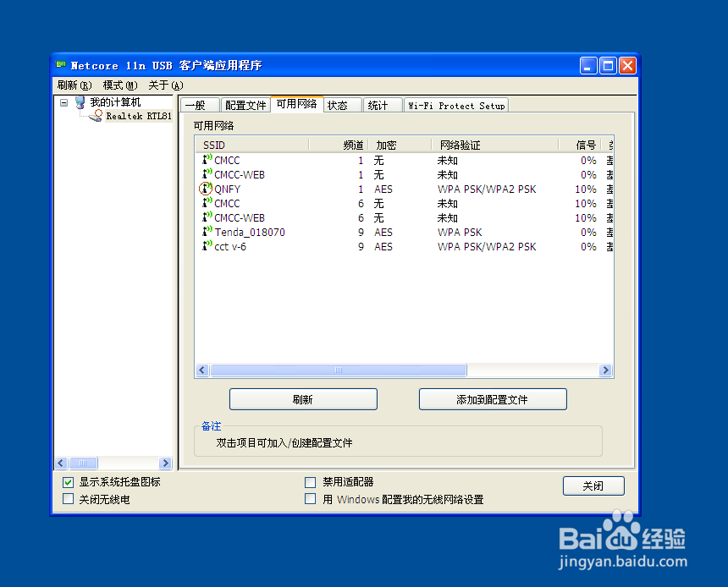
Task: Click network list horizontal scrollbar thumb
Action: 339,370
